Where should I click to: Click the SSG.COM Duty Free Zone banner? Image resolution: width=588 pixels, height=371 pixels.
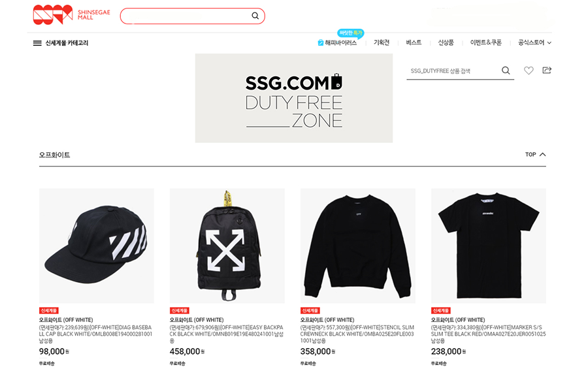click(293, 98)
